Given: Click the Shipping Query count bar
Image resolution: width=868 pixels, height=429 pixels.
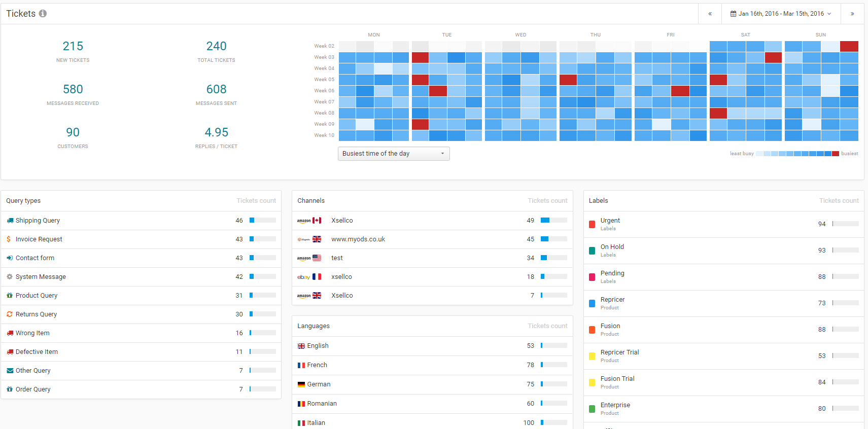Looking at the screenshot, I should (x=263, y=220).
